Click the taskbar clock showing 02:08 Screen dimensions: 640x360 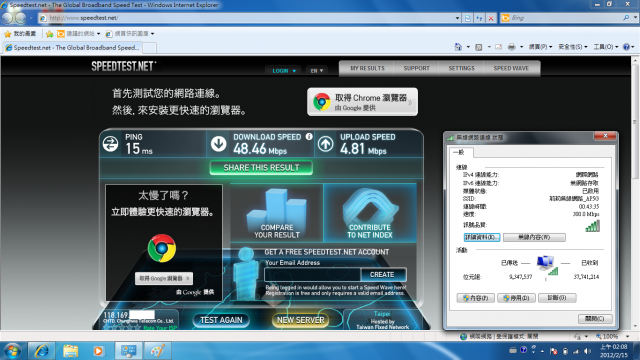613,351
